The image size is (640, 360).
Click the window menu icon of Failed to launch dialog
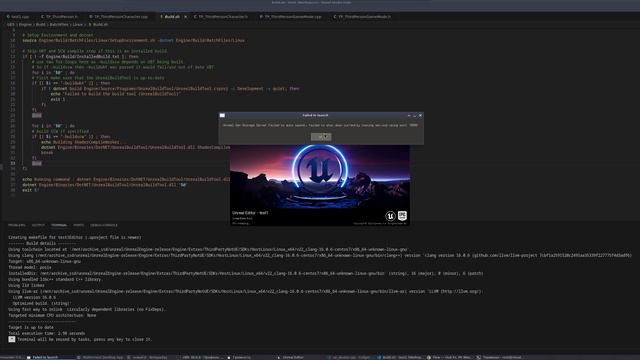222,116
